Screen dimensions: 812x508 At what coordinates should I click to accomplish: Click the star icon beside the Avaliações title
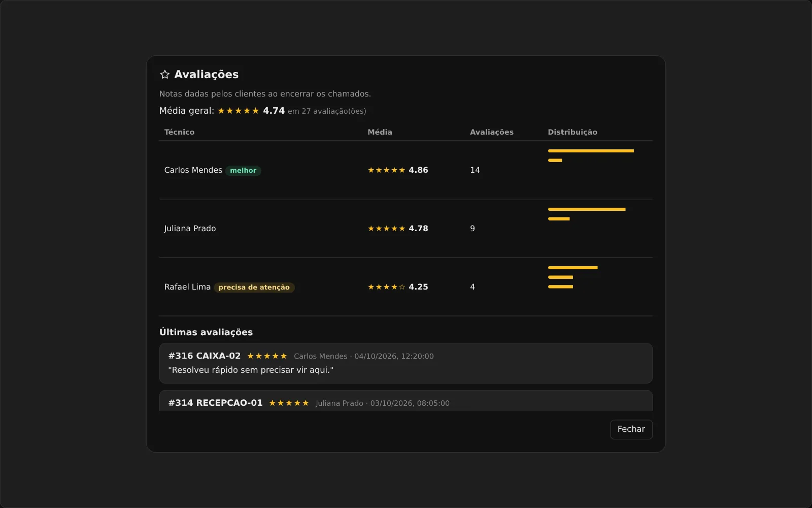coord(165,75)
